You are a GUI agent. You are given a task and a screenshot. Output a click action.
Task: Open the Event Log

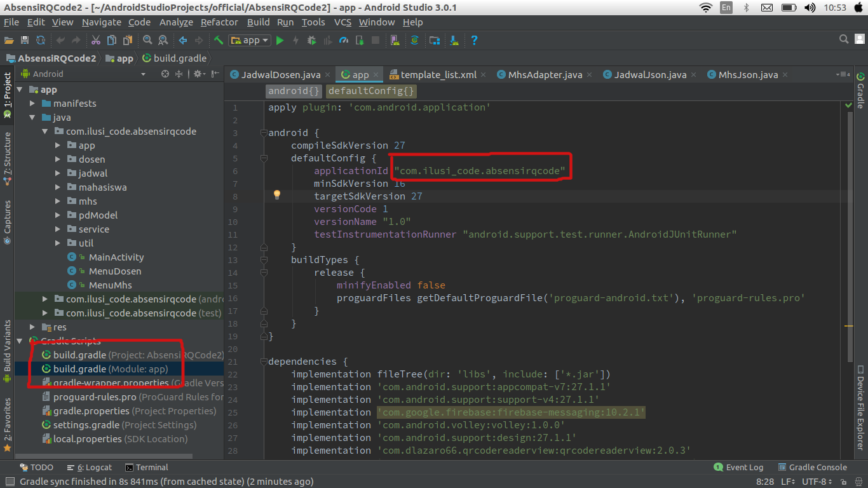738,468
